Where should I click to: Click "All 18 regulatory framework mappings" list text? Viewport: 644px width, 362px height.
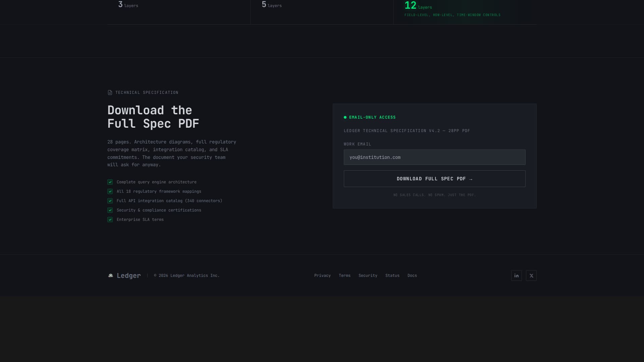point(159,191)
